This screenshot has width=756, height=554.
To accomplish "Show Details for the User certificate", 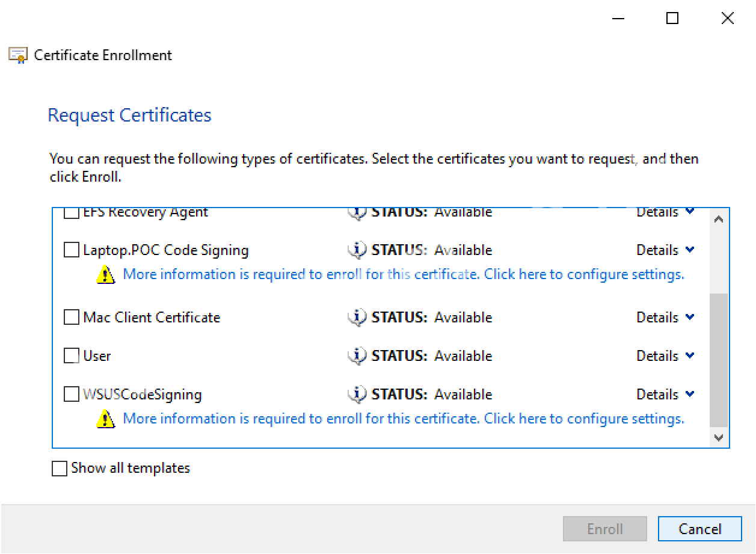I will coord(665,355).
